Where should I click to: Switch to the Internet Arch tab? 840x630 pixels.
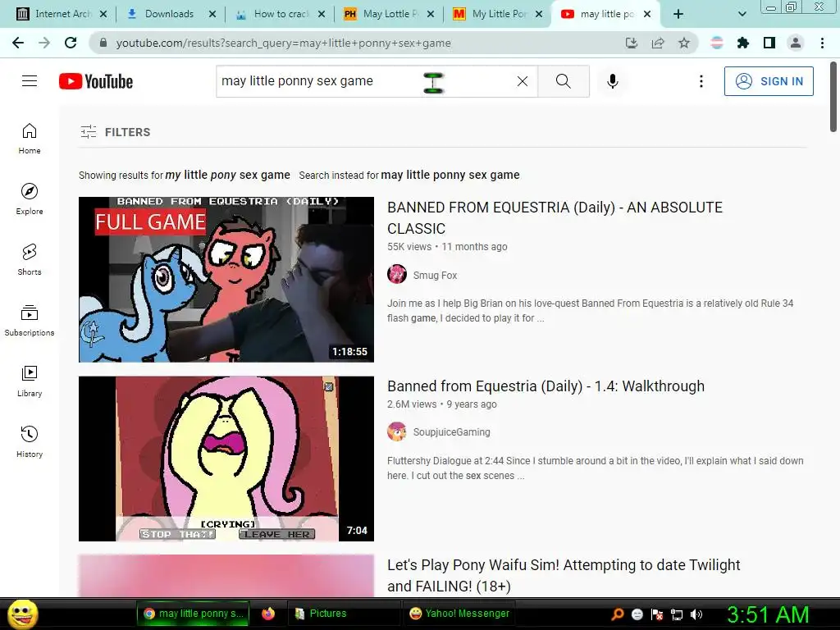coord(53,14)
